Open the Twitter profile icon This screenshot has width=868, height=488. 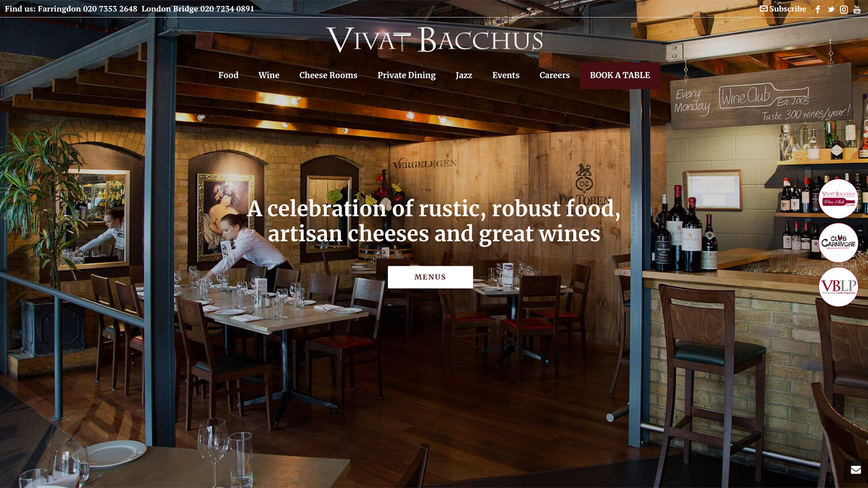point(831,9)
